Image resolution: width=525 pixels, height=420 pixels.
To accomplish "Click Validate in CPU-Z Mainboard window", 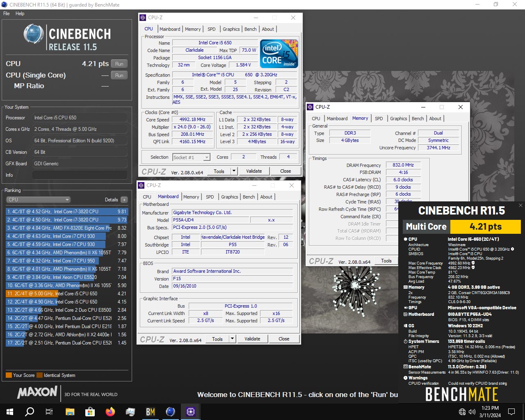I will [x=252, y=339].
